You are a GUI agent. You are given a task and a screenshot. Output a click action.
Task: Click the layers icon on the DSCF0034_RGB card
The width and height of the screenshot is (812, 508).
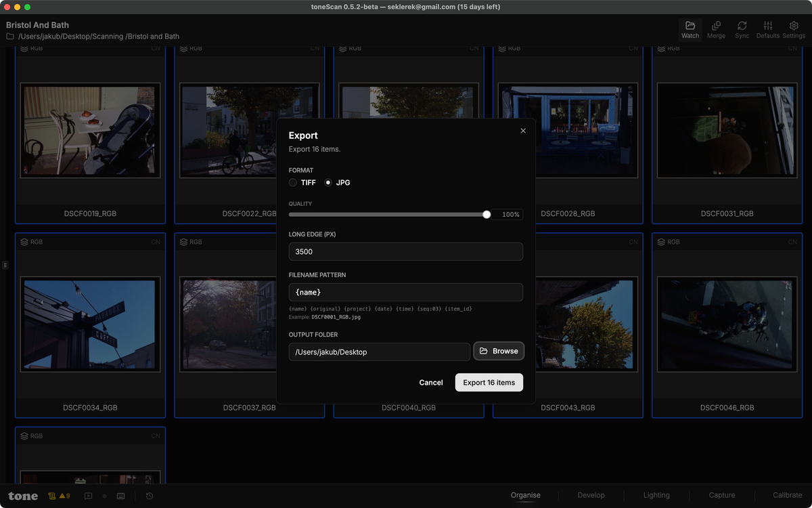coord(24,242)
